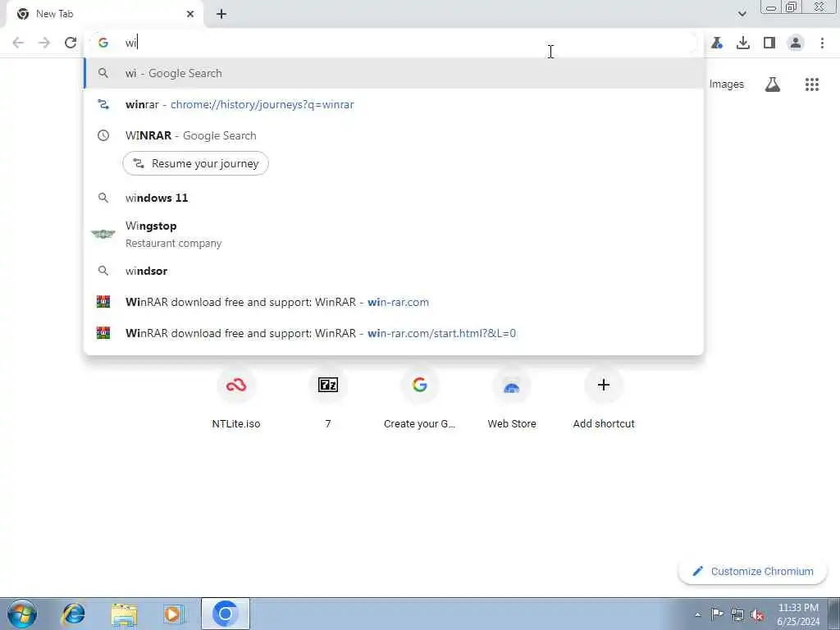The height and width of the screenshot is (630, 840).
Task: Open WinRAR win-rar.com suggestion
Action: (394, 302)
